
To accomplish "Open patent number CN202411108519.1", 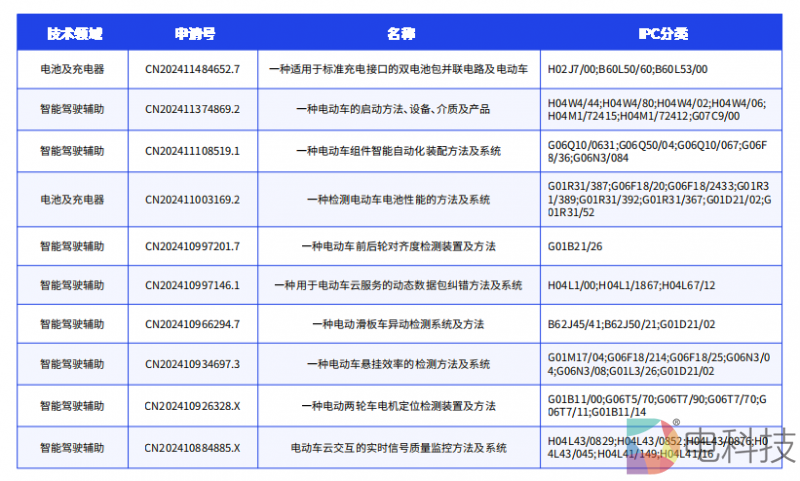I will click(x=193, y=151).
